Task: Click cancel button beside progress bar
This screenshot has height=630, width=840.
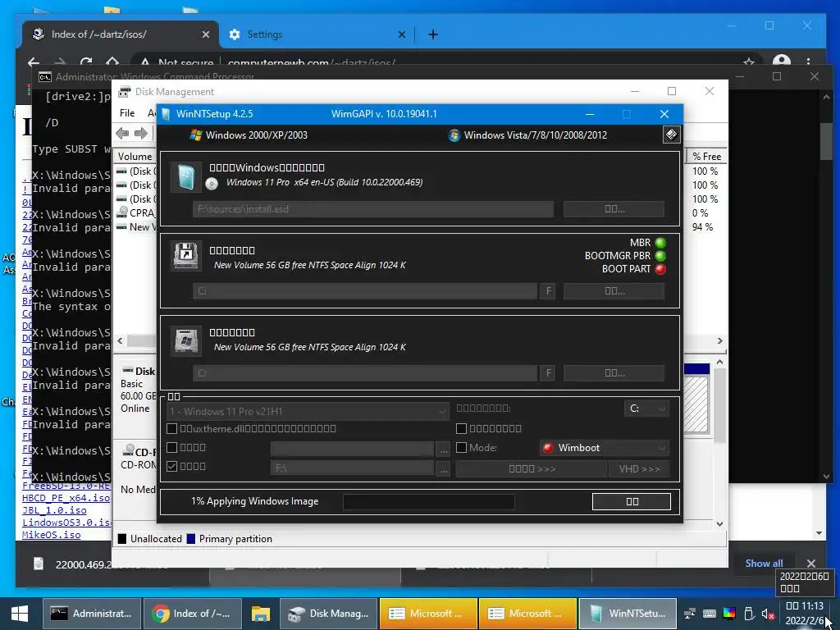Action: tap(632, 501)
